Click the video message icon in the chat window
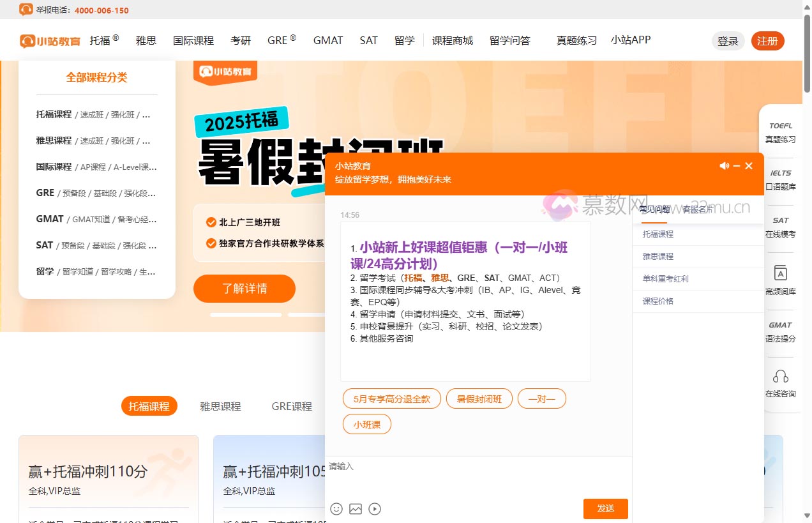812x523 pixels. 375,508
